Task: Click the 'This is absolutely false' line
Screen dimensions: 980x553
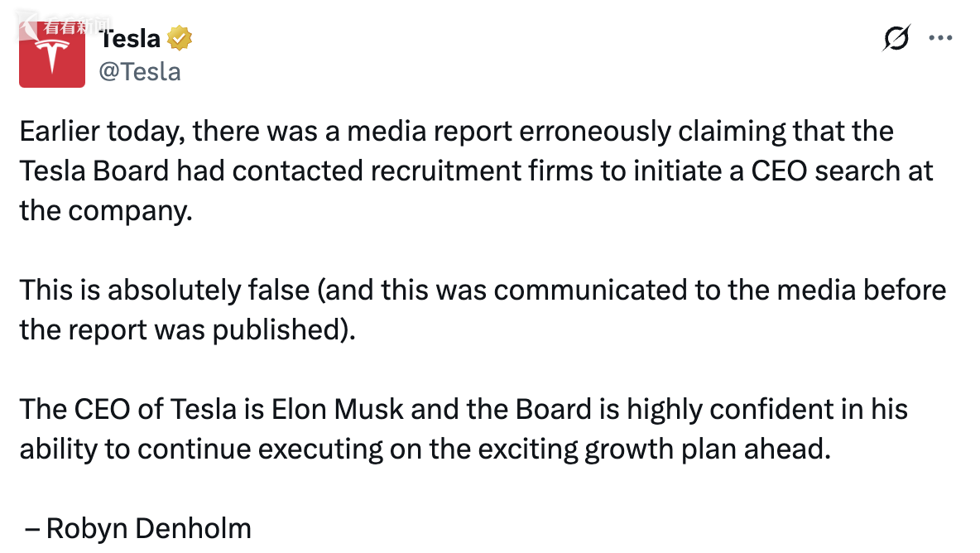Action: [x=483, y=291]
